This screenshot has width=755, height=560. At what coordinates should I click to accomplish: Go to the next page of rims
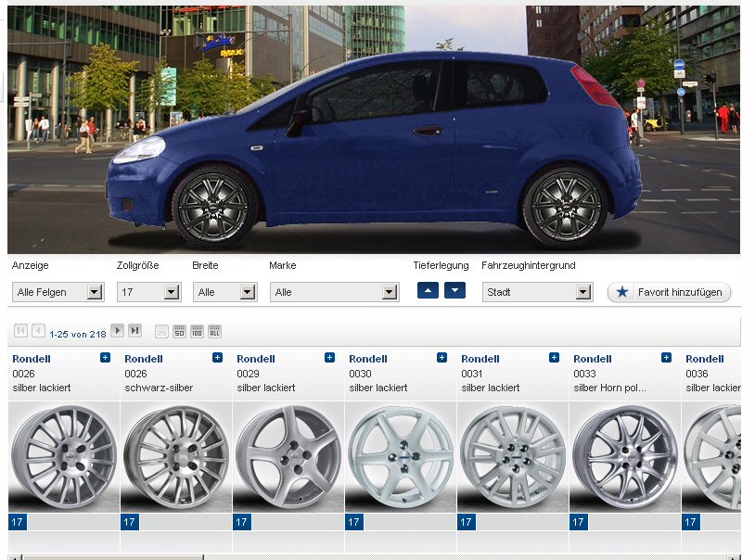[x=118, y=331]
